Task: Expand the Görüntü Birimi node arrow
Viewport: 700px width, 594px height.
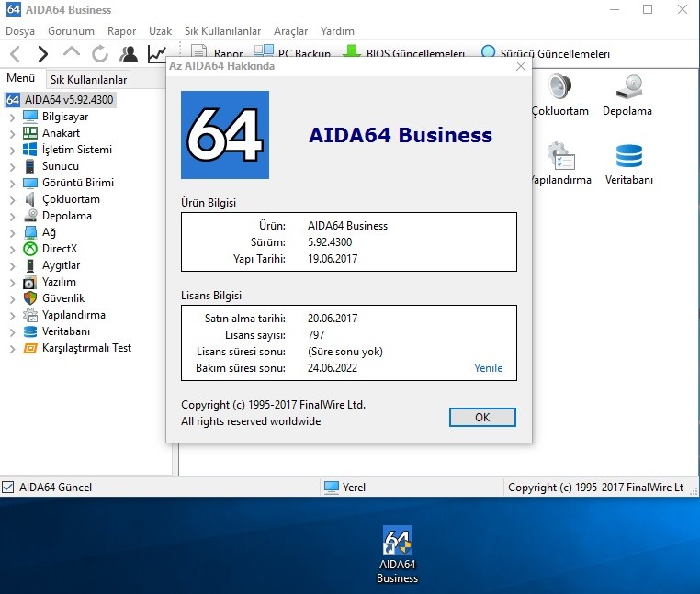Action: pyautogui.click(x=13, y=184)
